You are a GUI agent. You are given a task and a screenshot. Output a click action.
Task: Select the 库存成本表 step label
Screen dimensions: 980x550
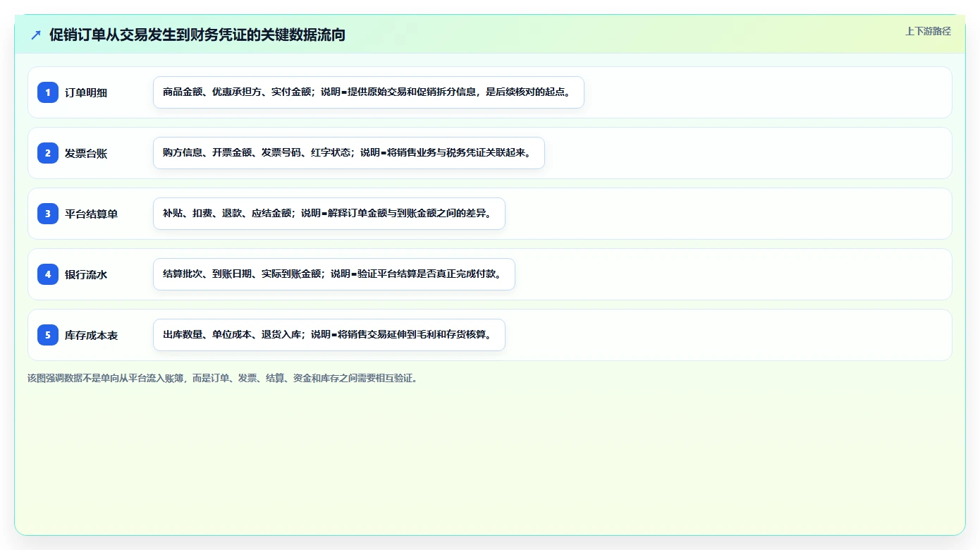pos(91,335)
